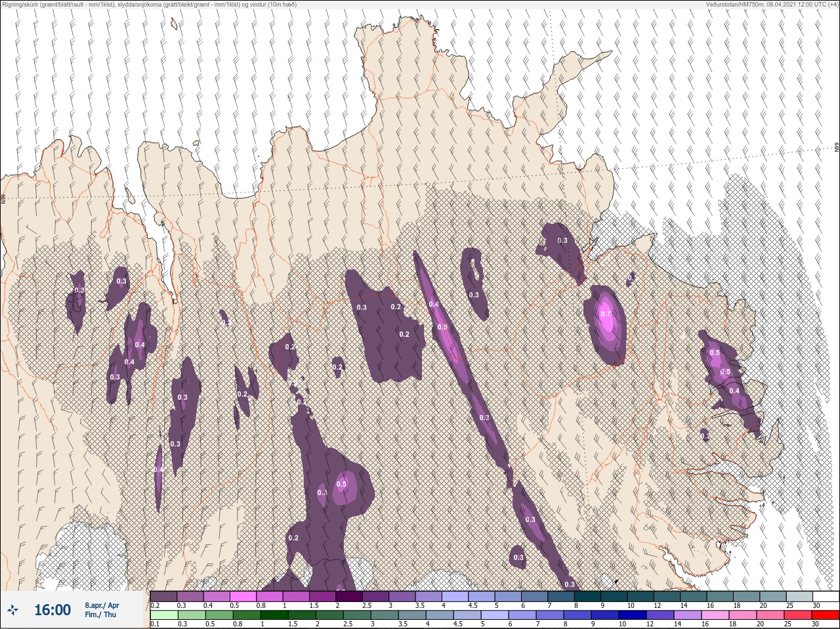Click the legend value 0.1 under green swatches
840x629 pixels.
[155, 624]
